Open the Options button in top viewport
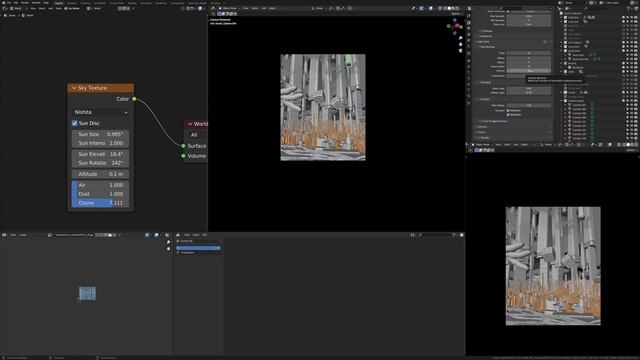This screenshot has height=360, width=640. pos(456,13)
